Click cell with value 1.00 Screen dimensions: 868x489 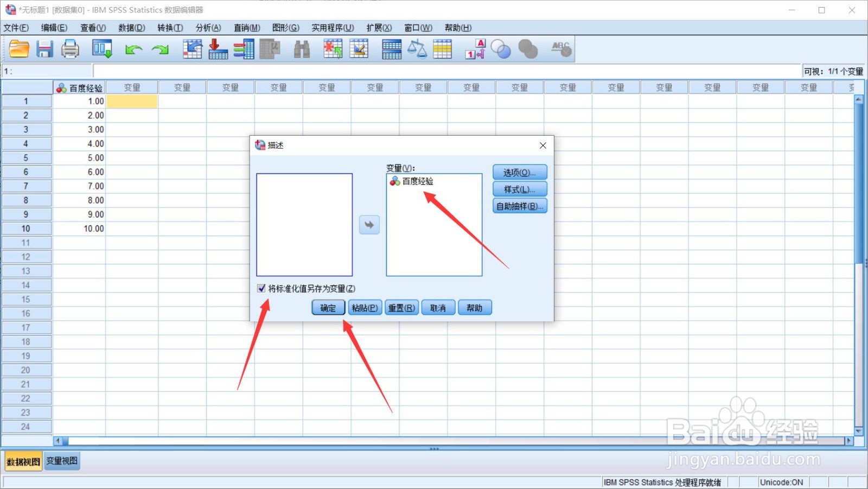point(79,101)
